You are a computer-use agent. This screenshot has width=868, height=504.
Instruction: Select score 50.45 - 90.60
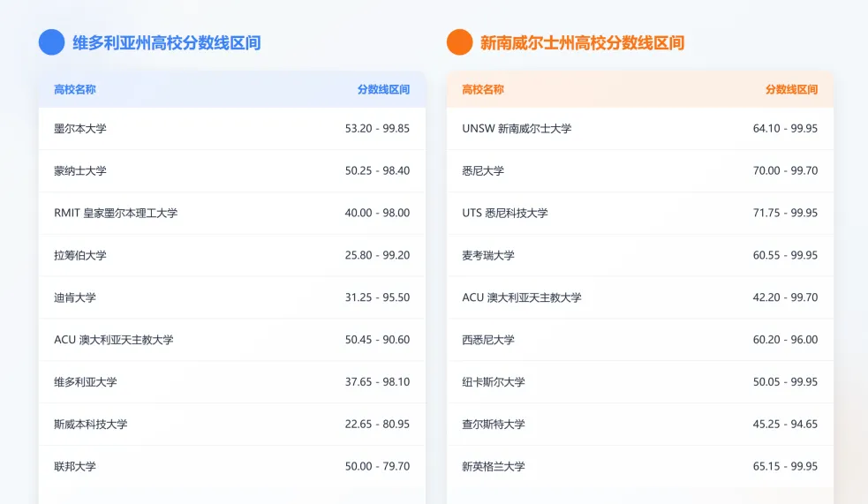(x=378, y=340)
